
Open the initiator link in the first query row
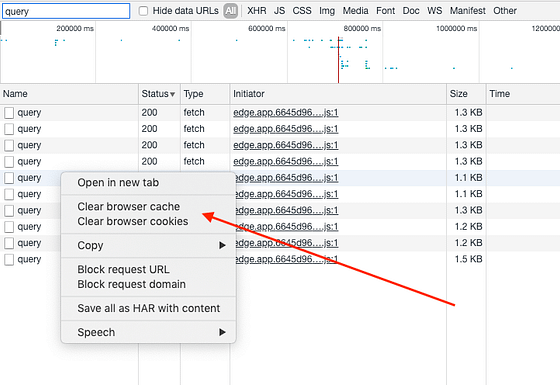[285, 112]
